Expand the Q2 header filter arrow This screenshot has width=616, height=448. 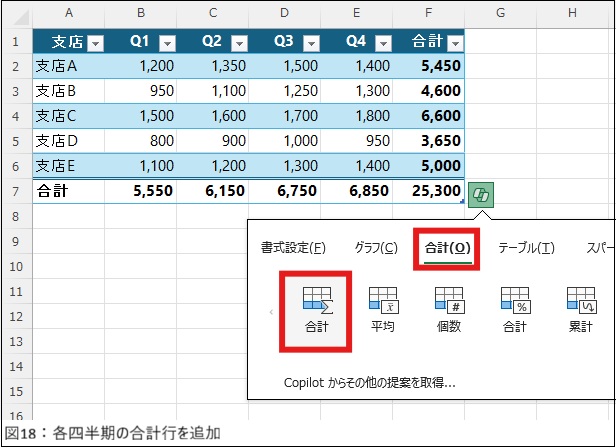(x=239, y=43)
